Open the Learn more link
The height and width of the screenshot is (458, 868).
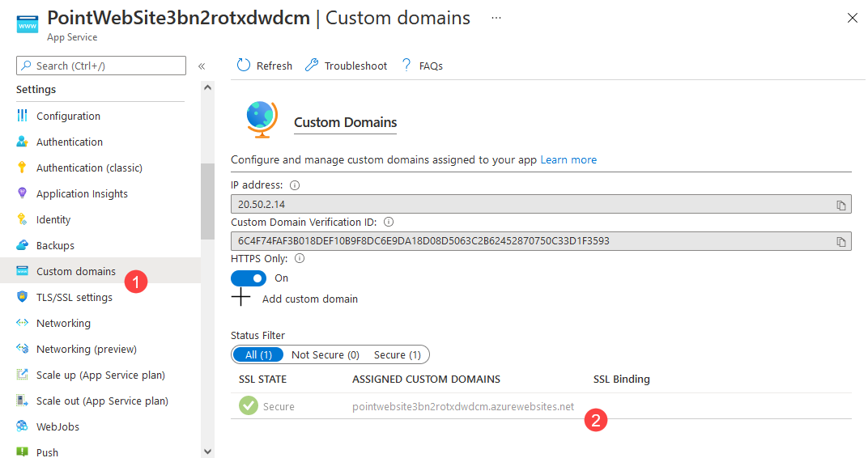(568, 160)
